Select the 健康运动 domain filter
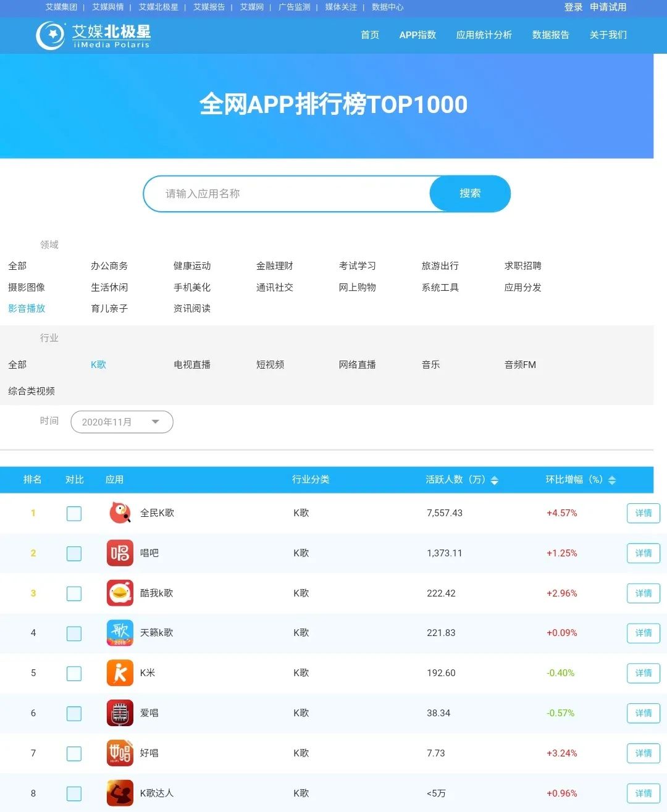Viewport: 667px width, 812px height. (x=192, y=266)
